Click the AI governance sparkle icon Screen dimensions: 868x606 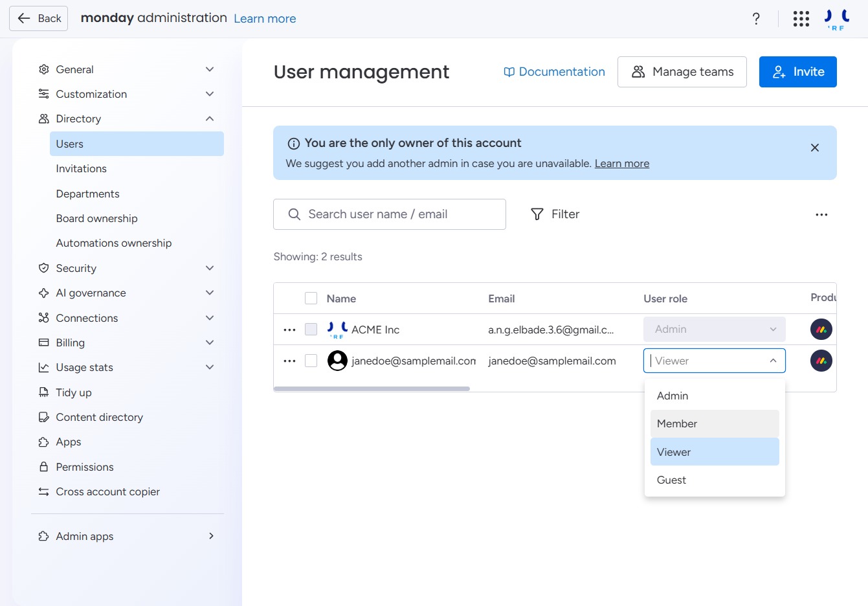point(44,293)
